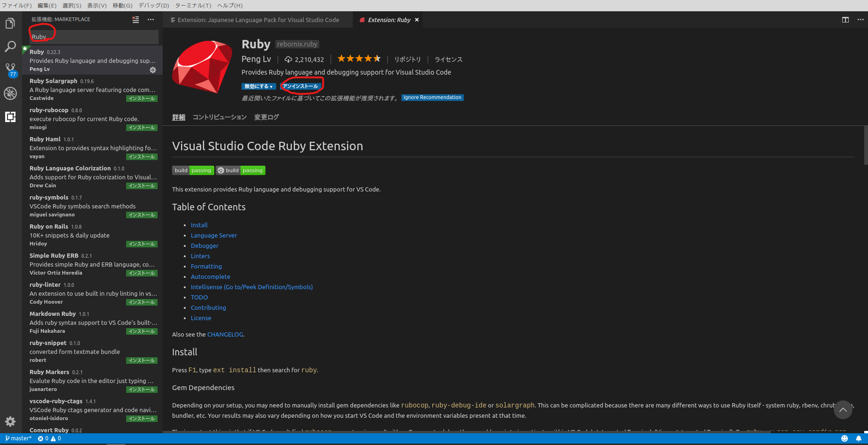Open the ヘルプ(H) menu

click(x=230, y=6)
